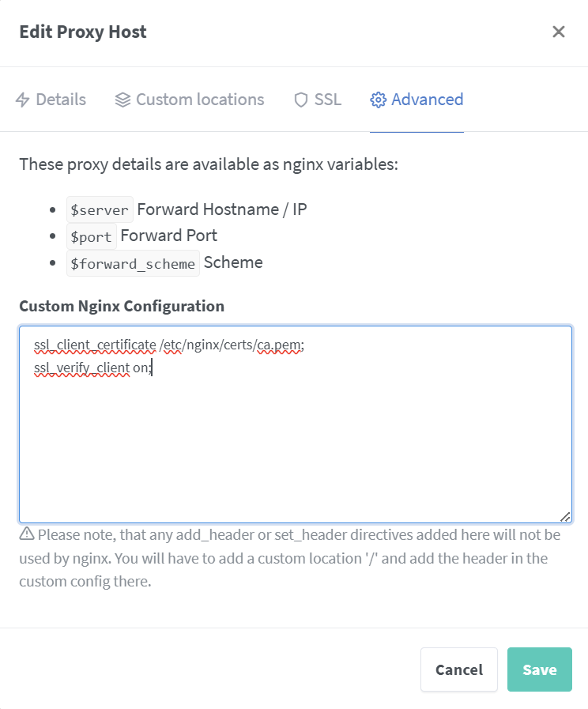Place cursor on ssl_client_certificate line
This screenshot has height=709, width=588.
(169, 345)
